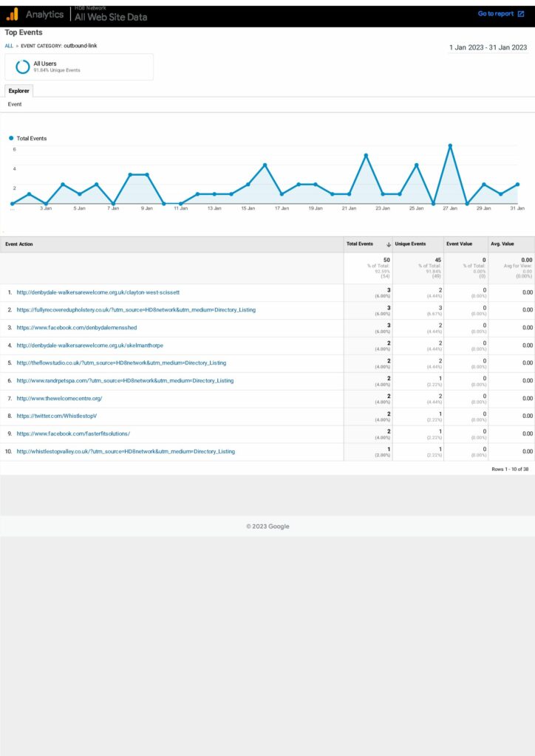Screen dimensions: 535x756
Task: Click the ALL breadcrumb link
Action: (9, 46)
